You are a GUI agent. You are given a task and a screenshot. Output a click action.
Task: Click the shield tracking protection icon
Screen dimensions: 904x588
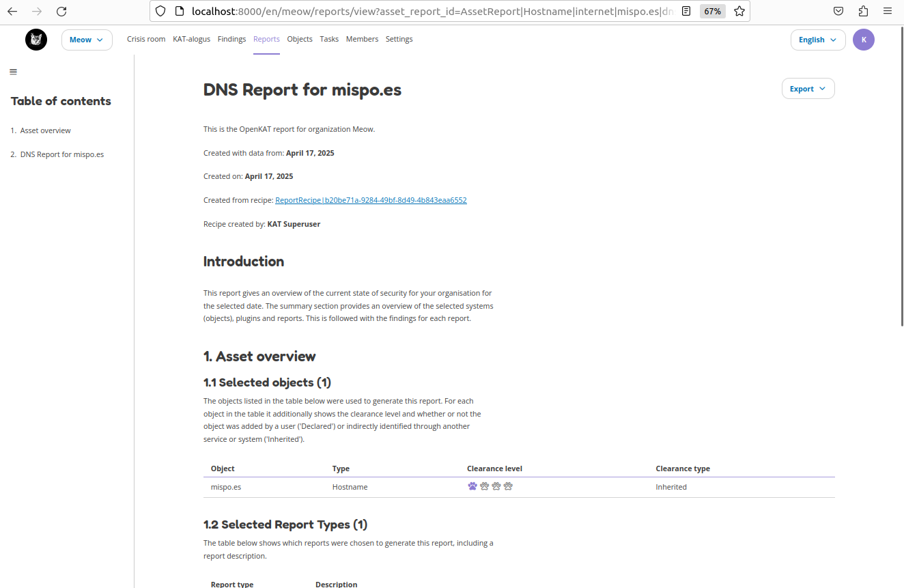point(160,11)
